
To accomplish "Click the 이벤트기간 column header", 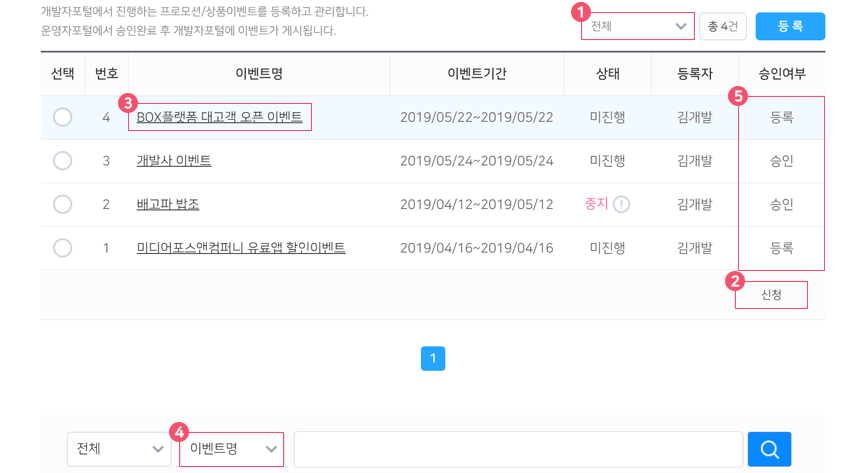I will pyautogui.click(x=477, y=74).
